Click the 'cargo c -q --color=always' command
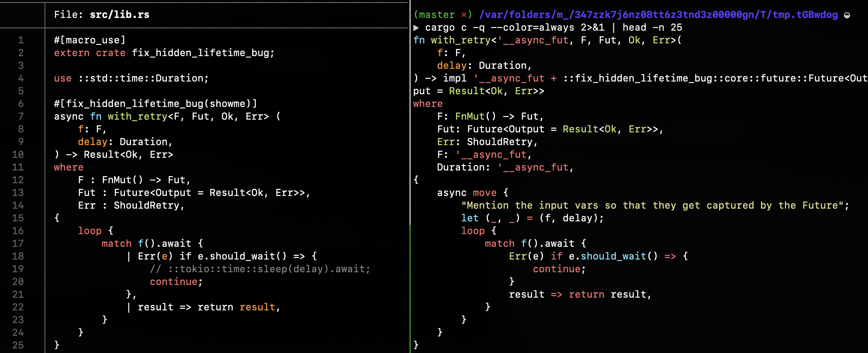The width and height of the screenshot is (868, 353). pos(500,27)
